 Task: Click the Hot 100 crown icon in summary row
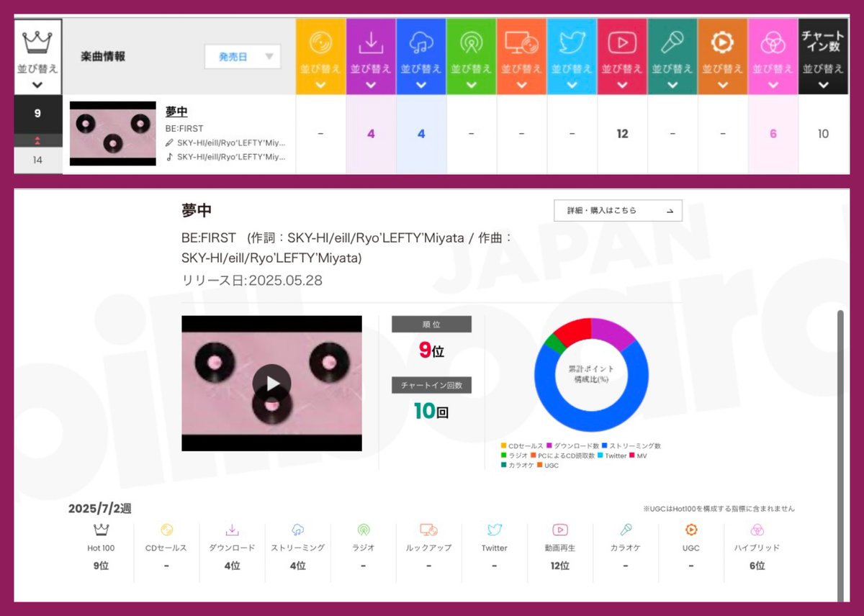[x=101, y=530]
